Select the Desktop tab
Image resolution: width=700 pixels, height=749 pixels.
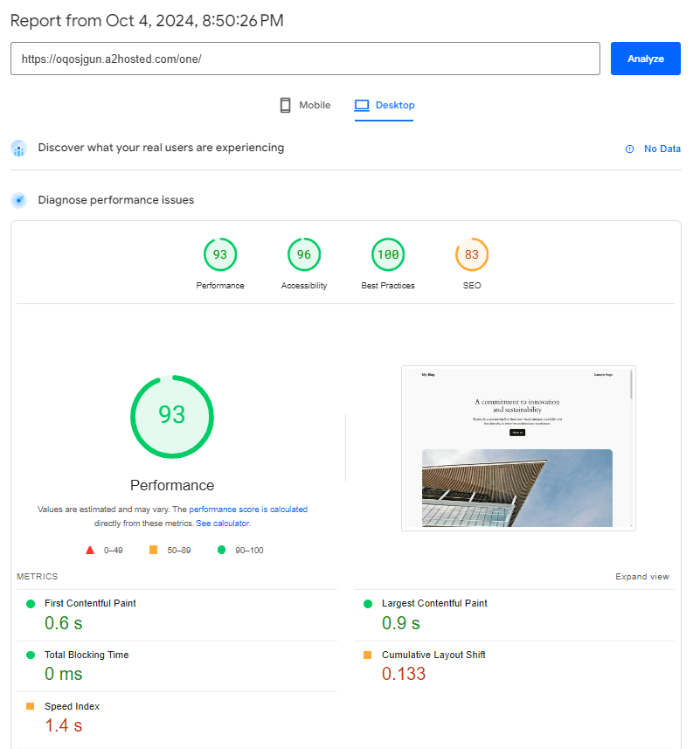(384, 105)
